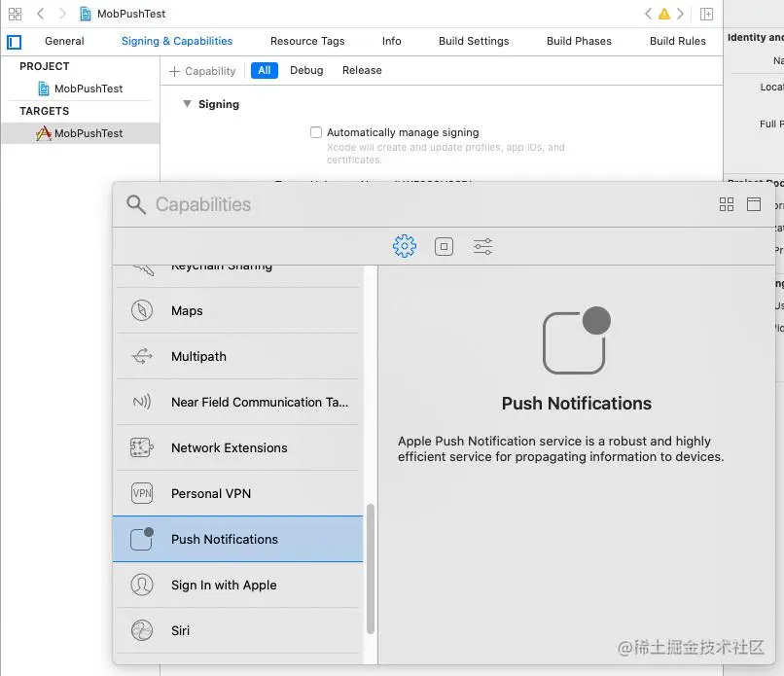Click the MobPushTest file icon in breadcrumb
This screenshot has height=676, width=784.
pyautogui.click(x=86, y=14)
